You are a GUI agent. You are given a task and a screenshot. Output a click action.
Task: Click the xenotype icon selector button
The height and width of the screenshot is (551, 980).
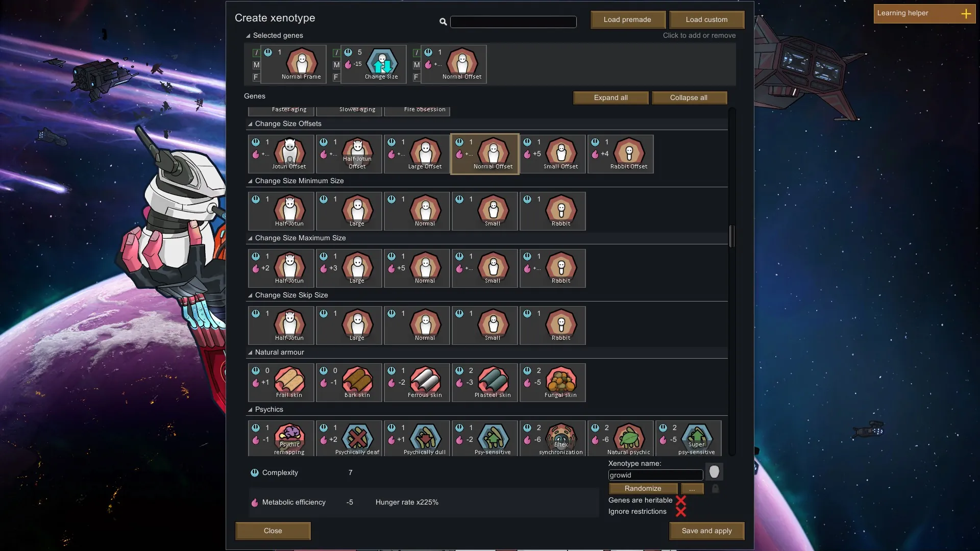click(x=714, y=472)
